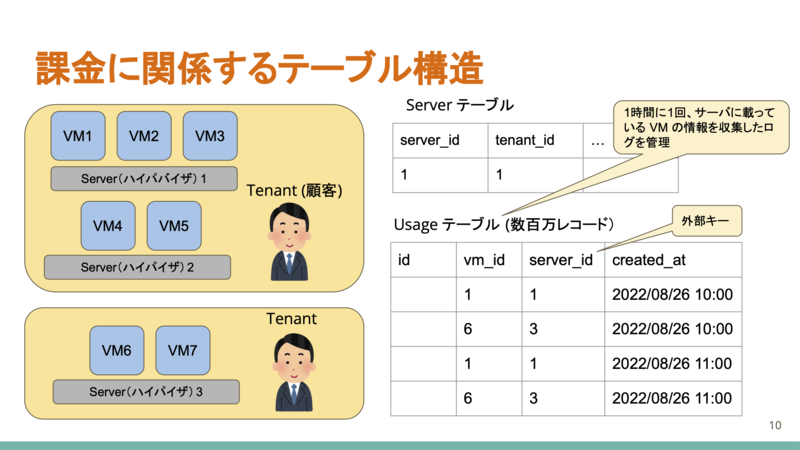The image size is (800, 450).
Task: Click the callout about hourly VM log collection
Action: coord(701,127)
